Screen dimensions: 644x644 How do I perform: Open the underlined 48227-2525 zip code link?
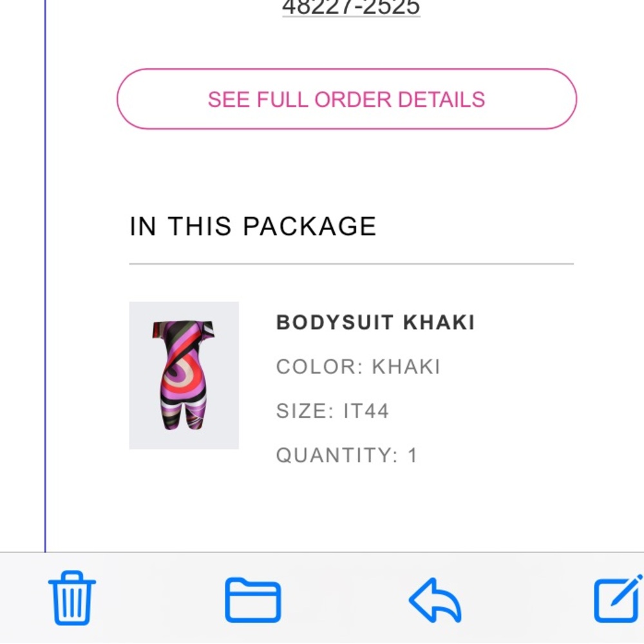(x=351, y=8)
